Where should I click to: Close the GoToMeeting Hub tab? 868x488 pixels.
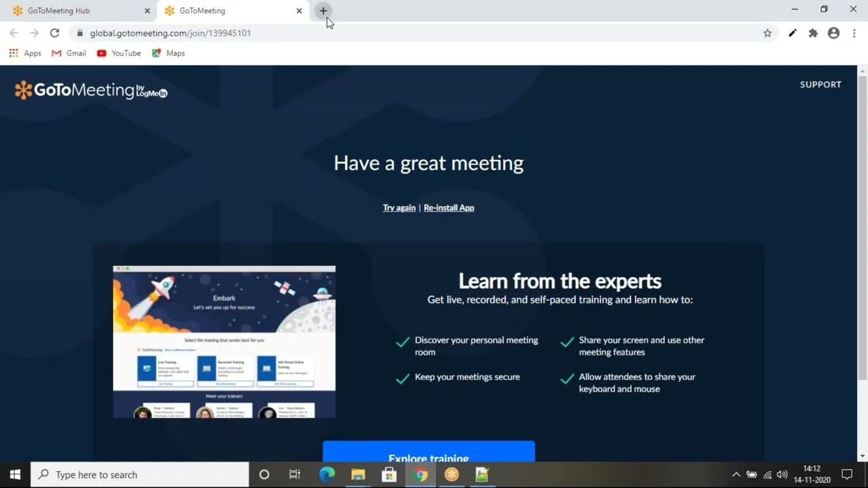coord(147,11)
